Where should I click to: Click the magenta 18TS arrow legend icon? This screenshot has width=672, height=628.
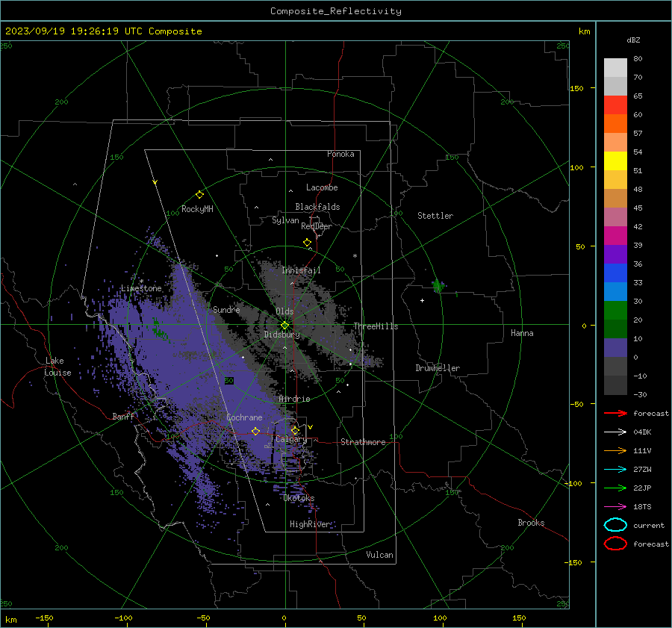616,507
